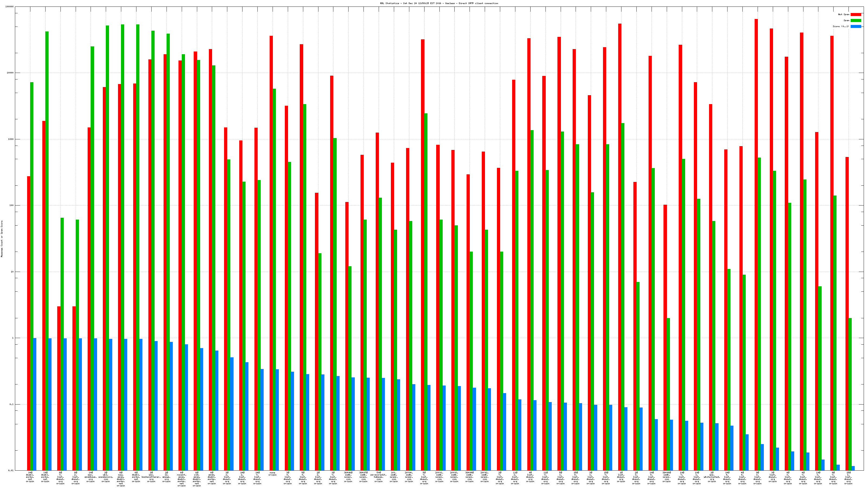The height and width of the screenshot is (488, 868).
Task: Select the 'none origin' x-axis label
Action: click(x=272, y=474)
